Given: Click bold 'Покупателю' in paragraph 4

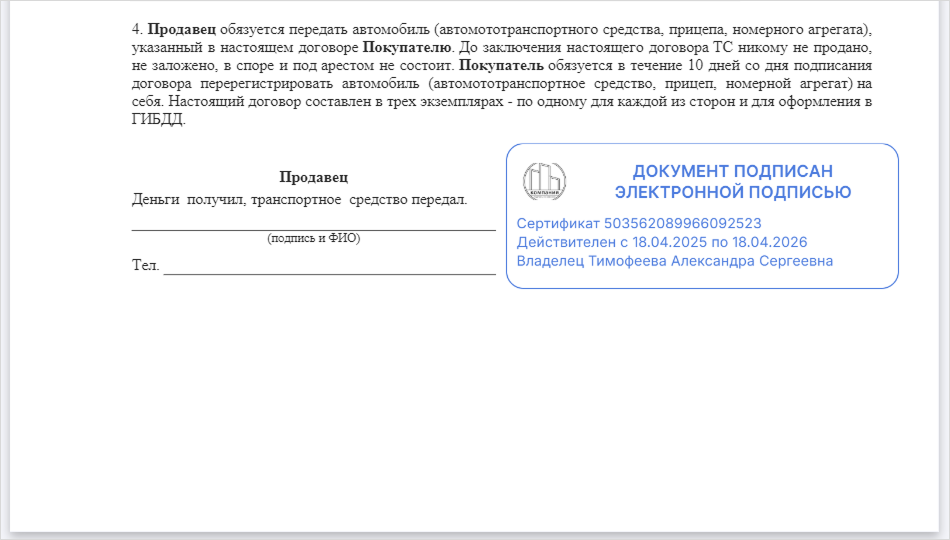Looking at the screenshot, I should point(408,47).
